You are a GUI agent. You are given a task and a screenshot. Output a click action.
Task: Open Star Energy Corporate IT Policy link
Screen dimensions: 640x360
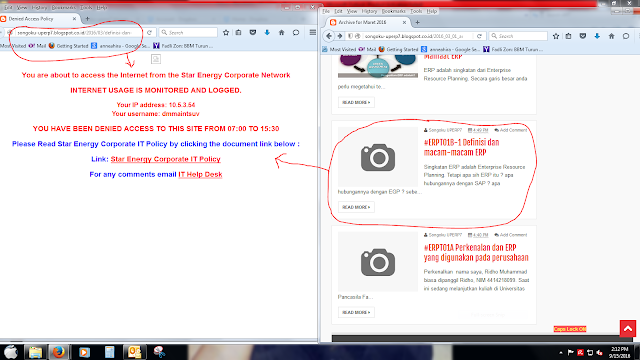(165, 159)
